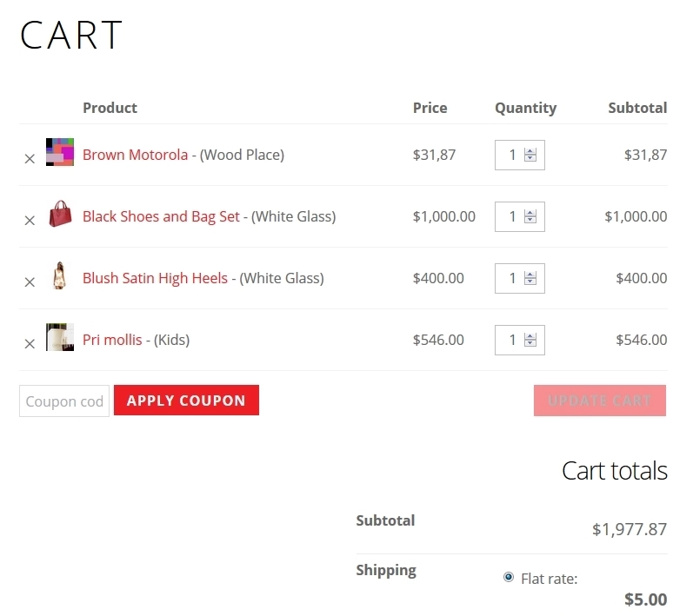Decrease the Pri mollis quantity
Image resolution: width=693 pixels, height=616 pixels.
[x=530, y=344]
